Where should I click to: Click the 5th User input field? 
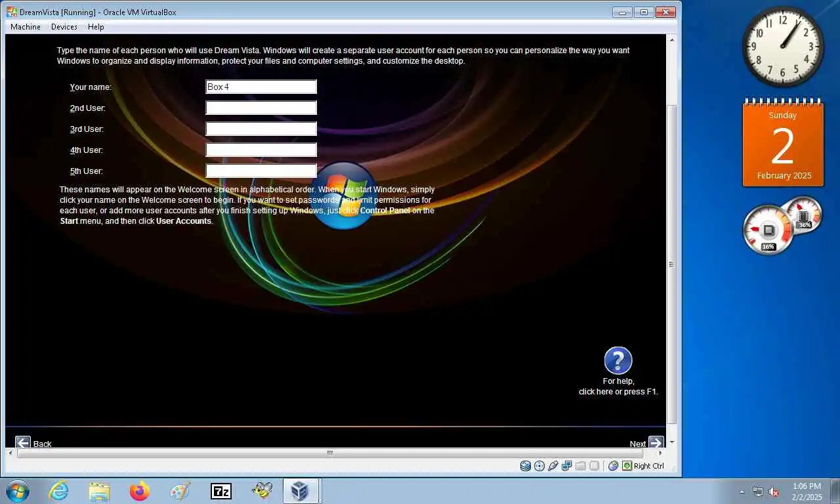click(261, 171)
